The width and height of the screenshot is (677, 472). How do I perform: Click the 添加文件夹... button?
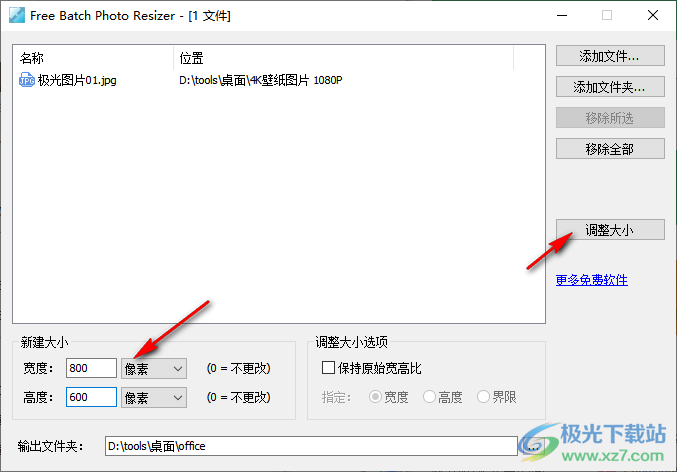pos(610,87)
